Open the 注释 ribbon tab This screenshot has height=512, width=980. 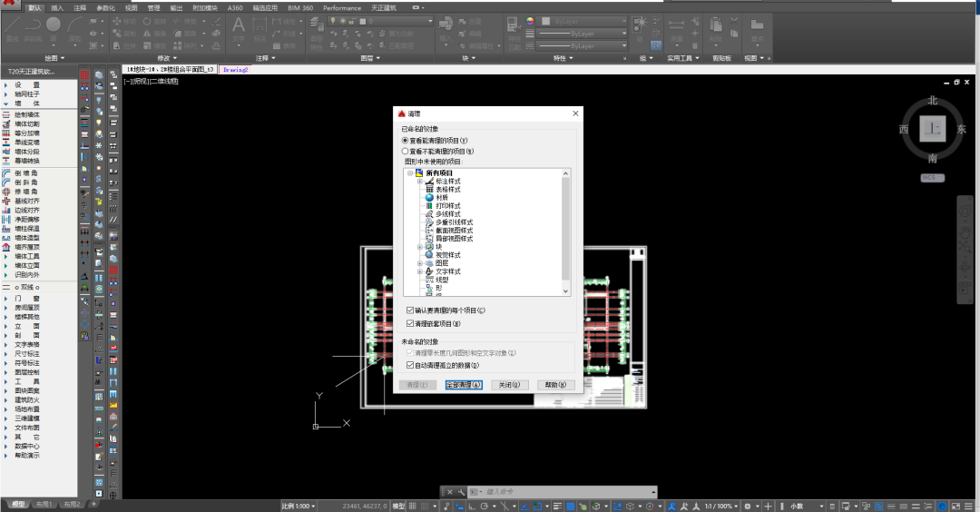[82, 7]
